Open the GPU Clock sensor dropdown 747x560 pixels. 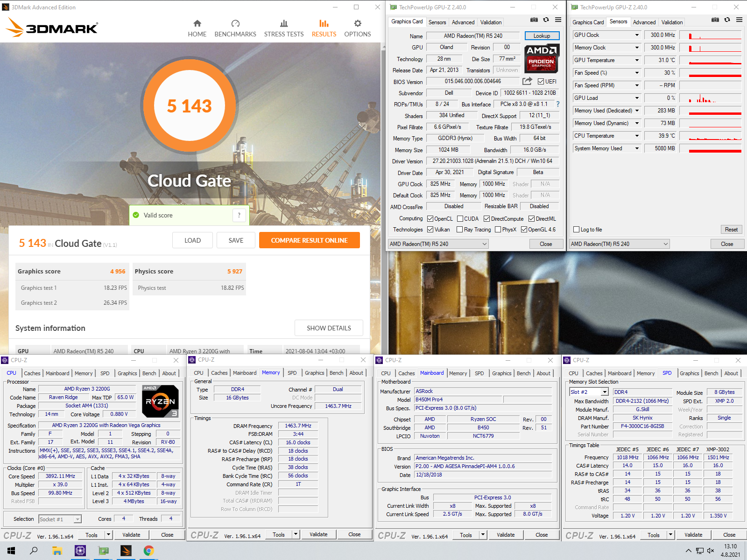[637, 35]
